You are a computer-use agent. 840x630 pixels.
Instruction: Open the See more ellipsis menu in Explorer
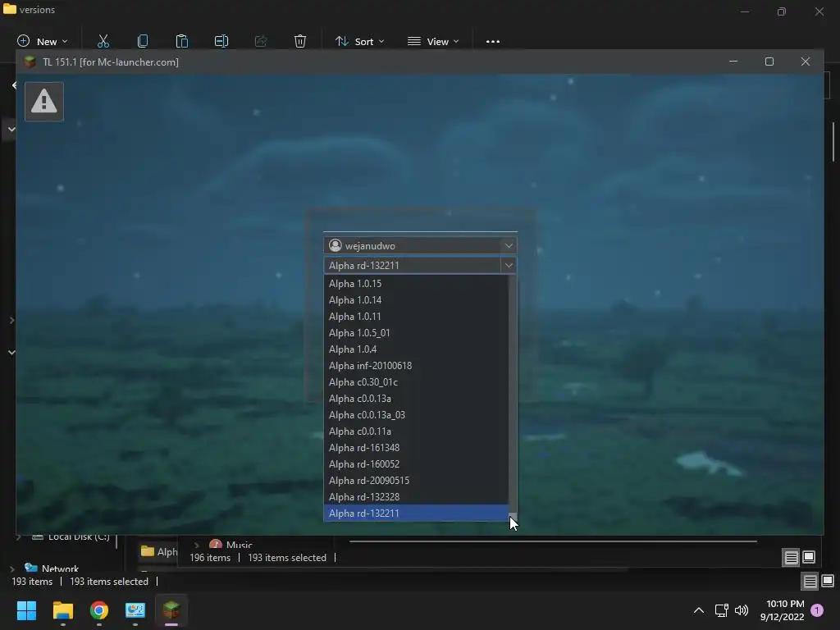pyautogui.click(x=493, y=41)
